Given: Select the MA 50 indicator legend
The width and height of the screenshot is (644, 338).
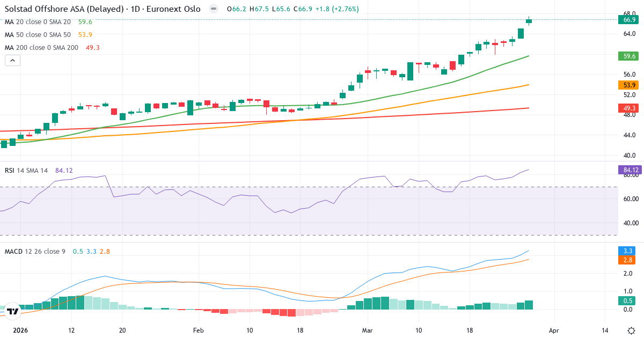Looking at the screenshot, I should pyautogui.click(x=38, y=35).
